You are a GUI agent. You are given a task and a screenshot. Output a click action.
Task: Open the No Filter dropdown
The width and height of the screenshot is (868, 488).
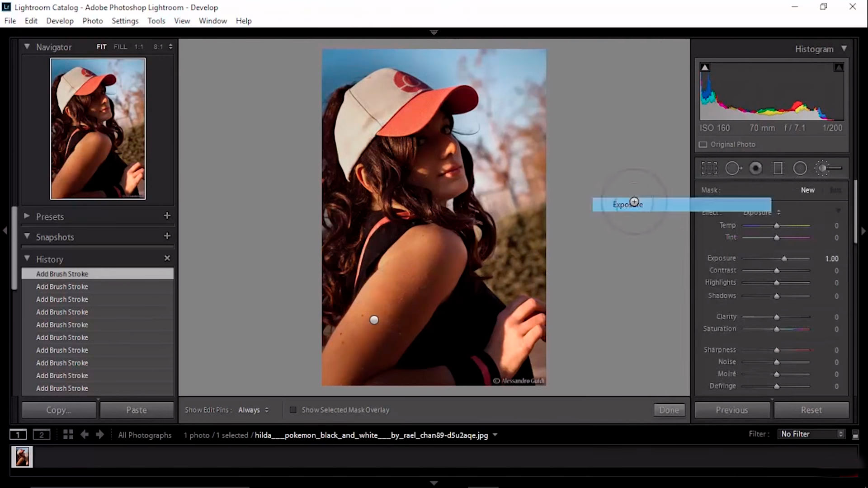point(812,434)
